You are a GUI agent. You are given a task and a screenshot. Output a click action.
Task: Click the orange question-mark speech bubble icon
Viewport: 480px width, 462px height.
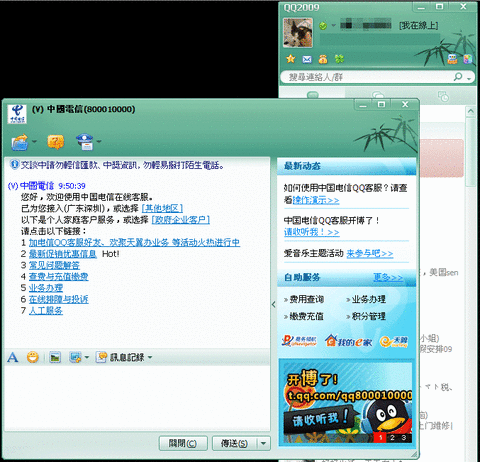(56, 142)
